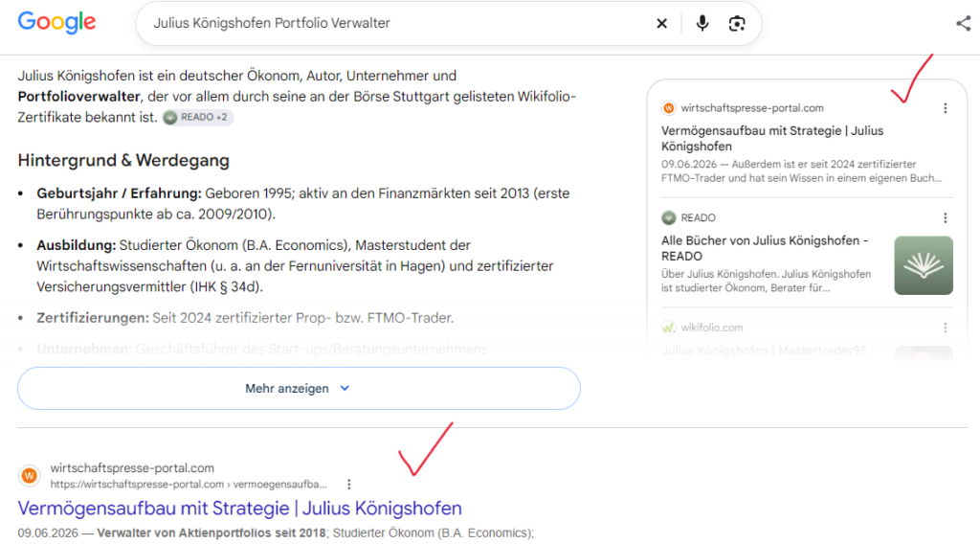Click the 'Ausbildung:' bullet label
The width and height of the screenshot is (980, 544).
(77, 245)
